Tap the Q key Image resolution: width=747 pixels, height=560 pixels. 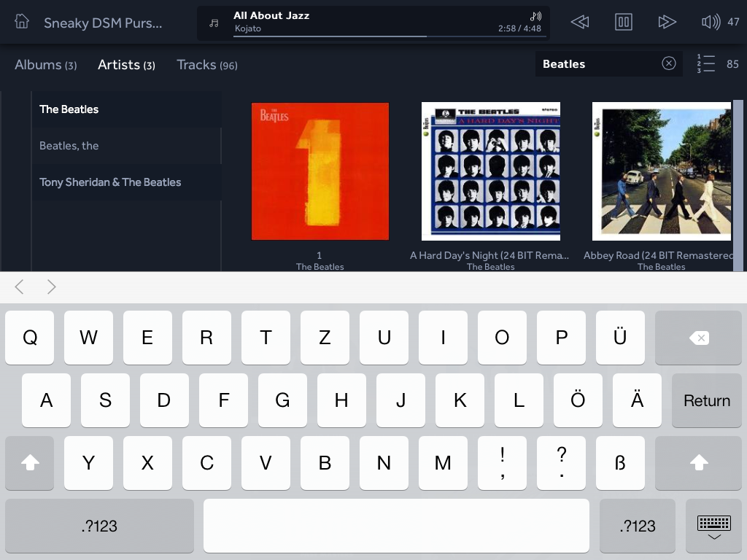click(x=29, y=338)
